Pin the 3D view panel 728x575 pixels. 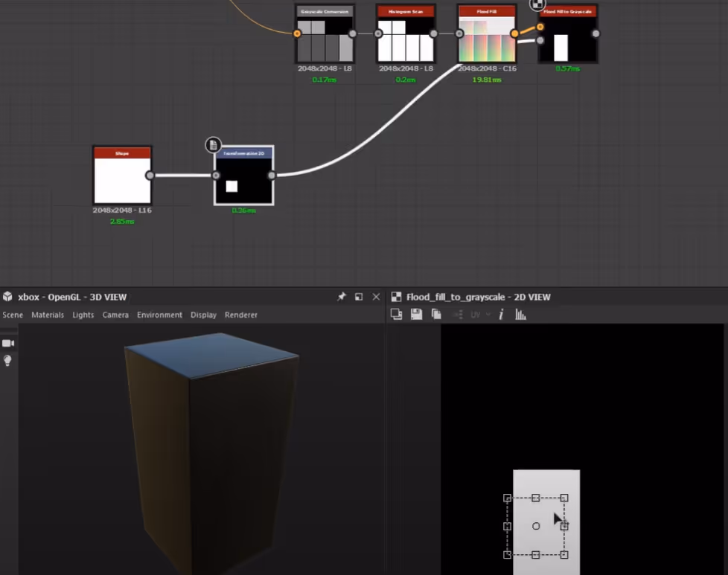pyautogui.click(x=342, y=297)
